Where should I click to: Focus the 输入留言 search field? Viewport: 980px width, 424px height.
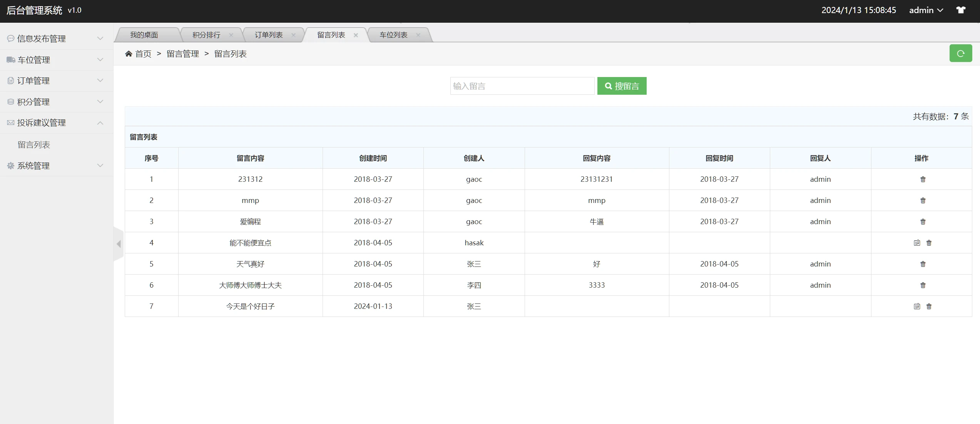(x=522, y=86)
